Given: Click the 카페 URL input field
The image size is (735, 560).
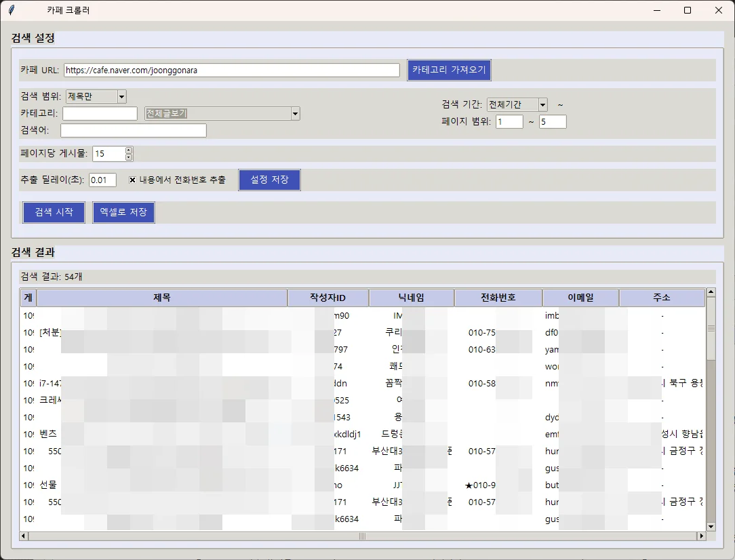Looking at the screenshot, I should coord(232,71).
